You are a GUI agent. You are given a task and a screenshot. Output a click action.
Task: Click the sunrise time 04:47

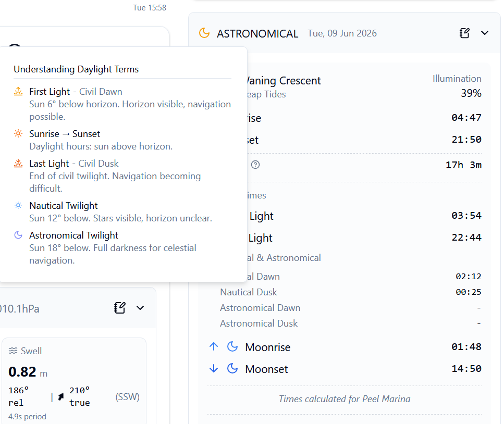466,118
